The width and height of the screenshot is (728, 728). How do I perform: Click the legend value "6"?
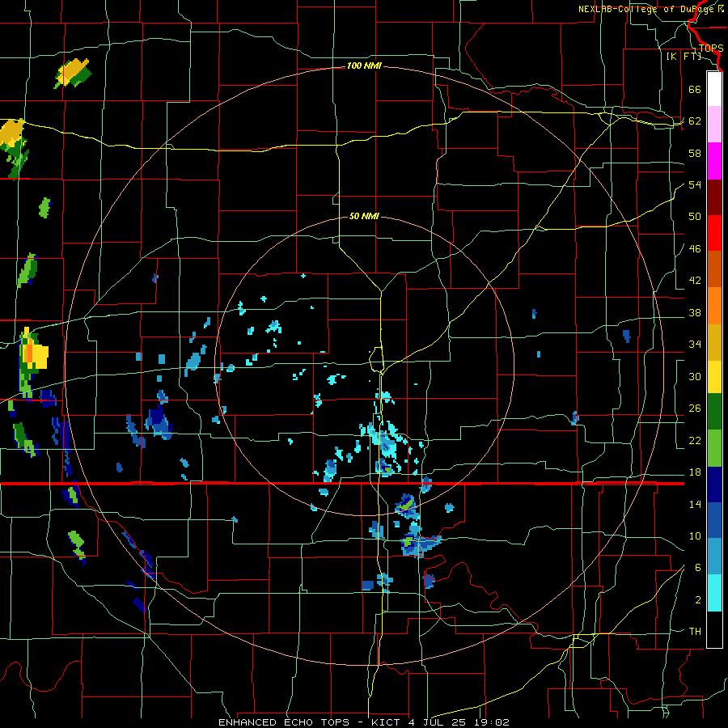pyautogui.click(x=697, y=568)
